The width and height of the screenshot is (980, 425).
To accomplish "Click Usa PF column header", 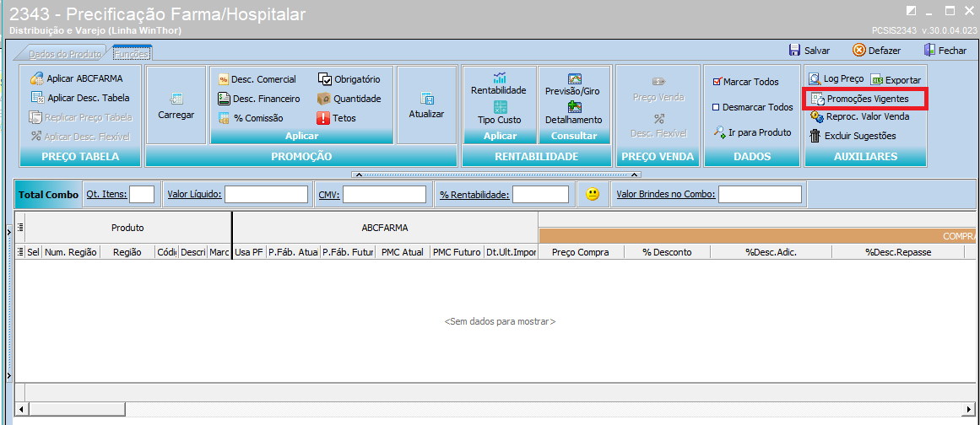I will coord(249,251).
